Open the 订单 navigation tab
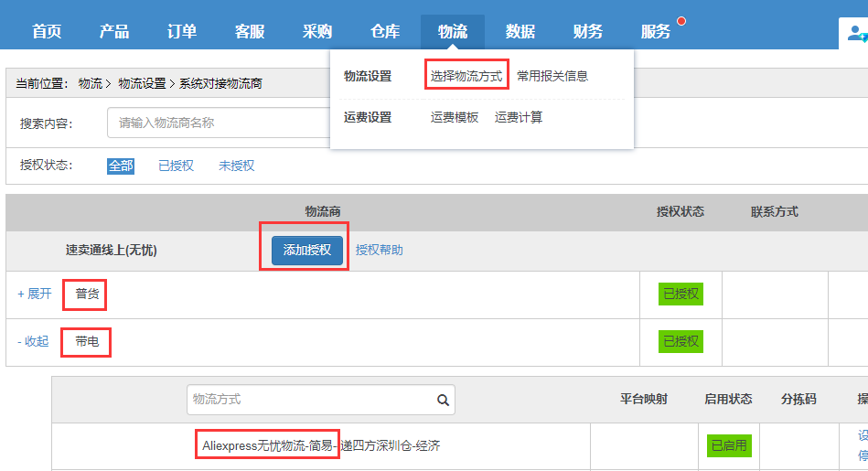868x471 pixels. 182,32
